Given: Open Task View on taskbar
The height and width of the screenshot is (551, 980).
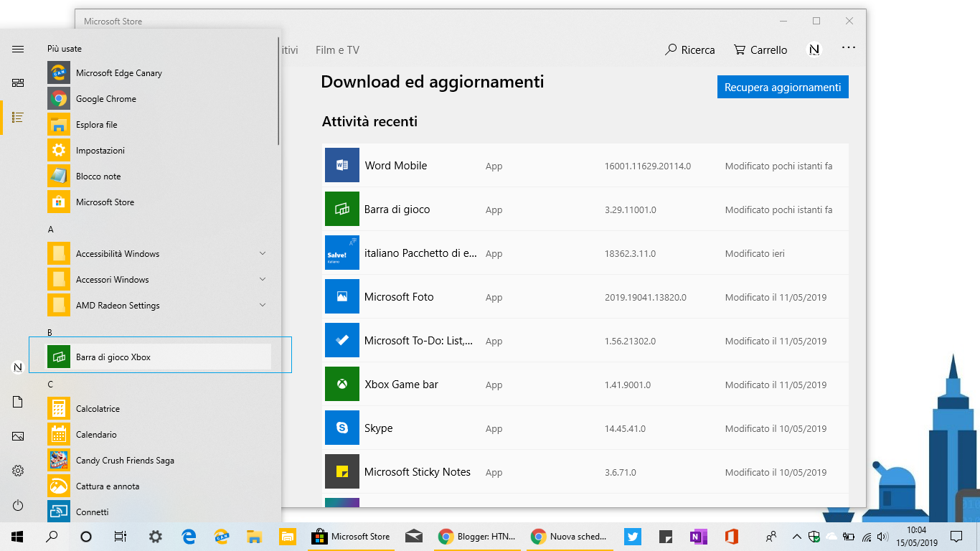Looking at the screenshot, I should pos(121,536).
